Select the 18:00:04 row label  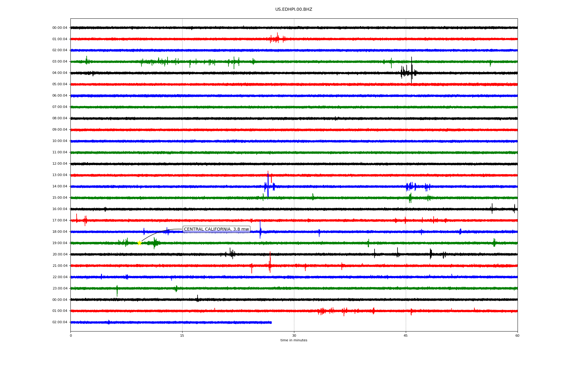tap(60, 232)
